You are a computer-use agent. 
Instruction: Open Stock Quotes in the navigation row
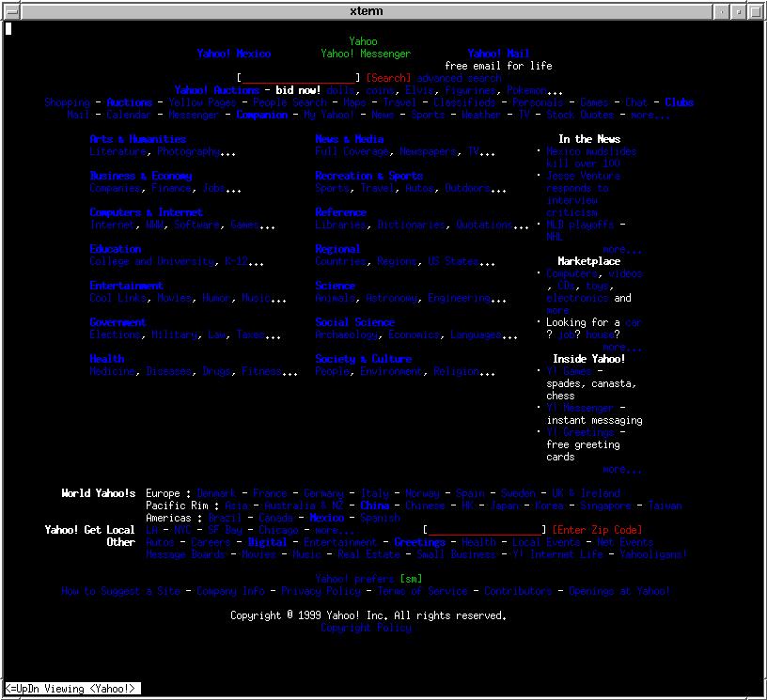(x=580, y=115)
